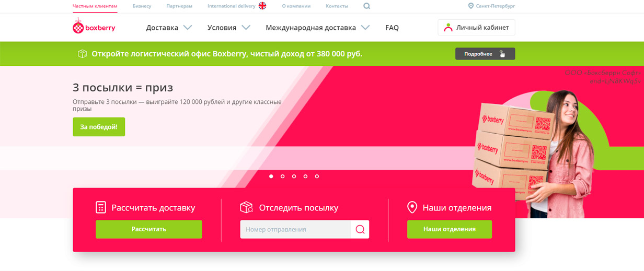Select the second carousel slide dot

point(283,176)
